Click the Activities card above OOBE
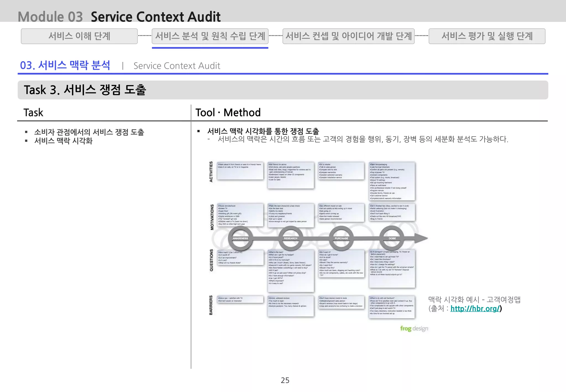Image resolution: width=566 pixels, height=392 pixels. point(392,181)
